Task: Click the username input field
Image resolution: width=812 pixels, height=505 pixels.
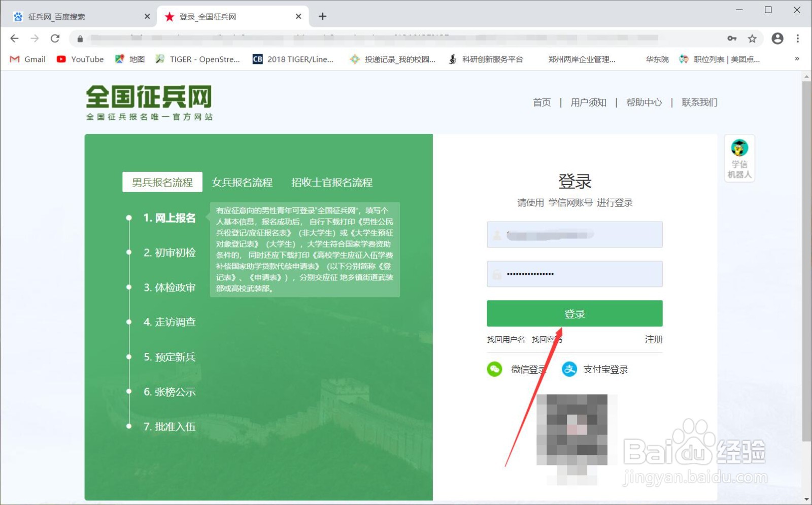Action: tap(574, 235)
